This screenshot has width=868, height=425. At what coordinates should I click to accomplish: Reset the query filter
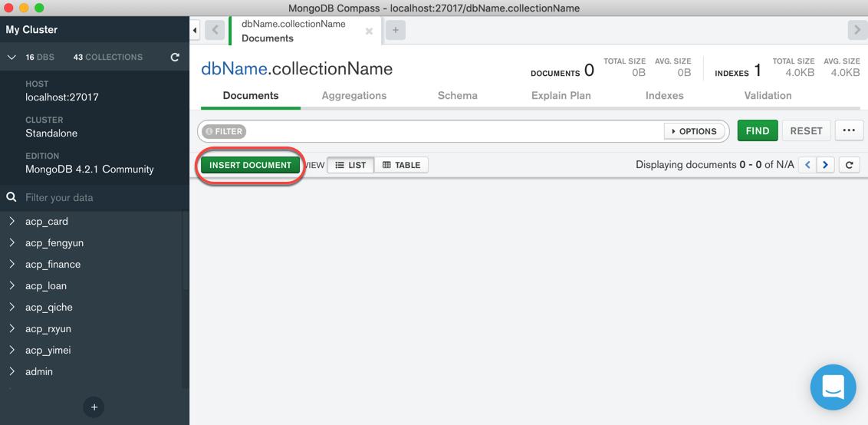[806, 130]
